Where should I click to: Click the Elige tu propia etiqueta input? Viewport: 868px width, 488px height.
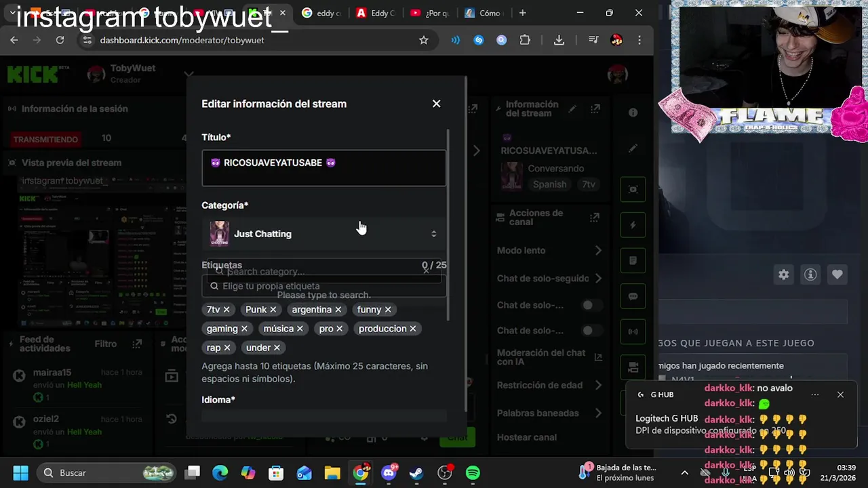pyautogui.click(x=323, y=286)
